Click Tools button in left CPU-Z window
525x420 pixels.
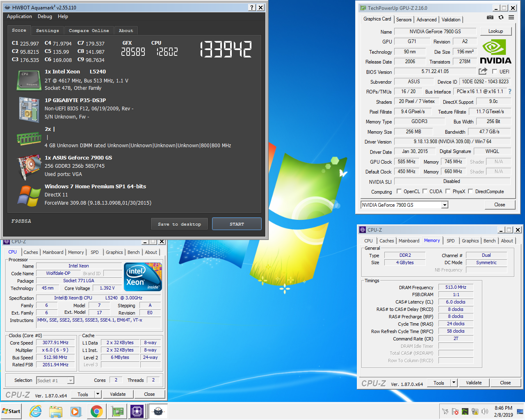coord(83,394)
